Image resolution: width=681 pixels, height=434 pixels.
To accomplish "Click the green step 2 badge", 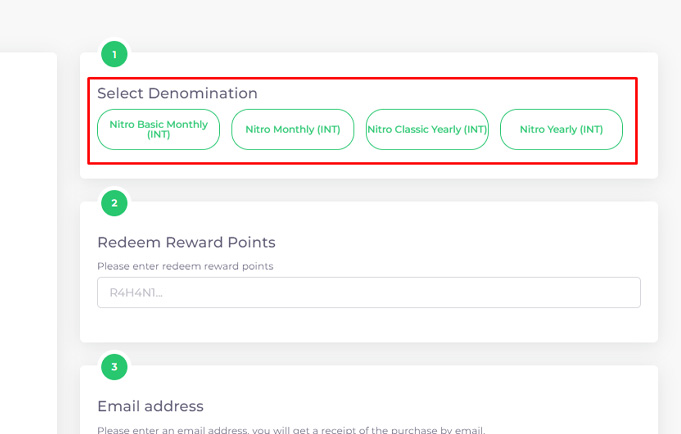I will point(114,203).
